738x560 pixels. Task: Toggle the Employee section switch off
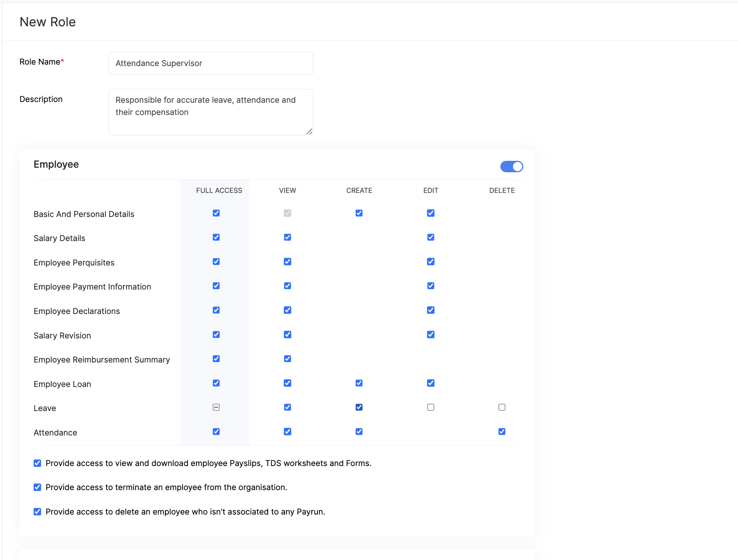pyautogui.click(x=511, y=167)
